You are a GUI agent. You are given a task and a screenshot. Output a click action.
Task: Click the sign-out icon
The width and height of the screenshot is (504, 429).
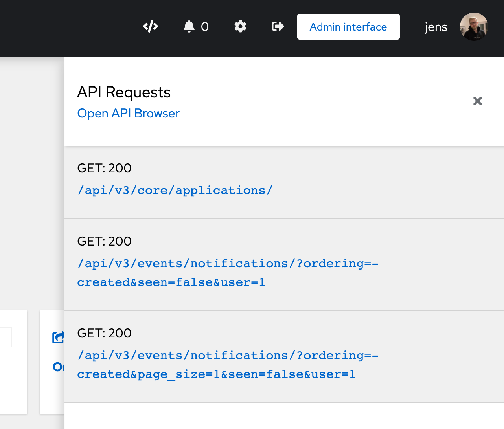point(278,27)
